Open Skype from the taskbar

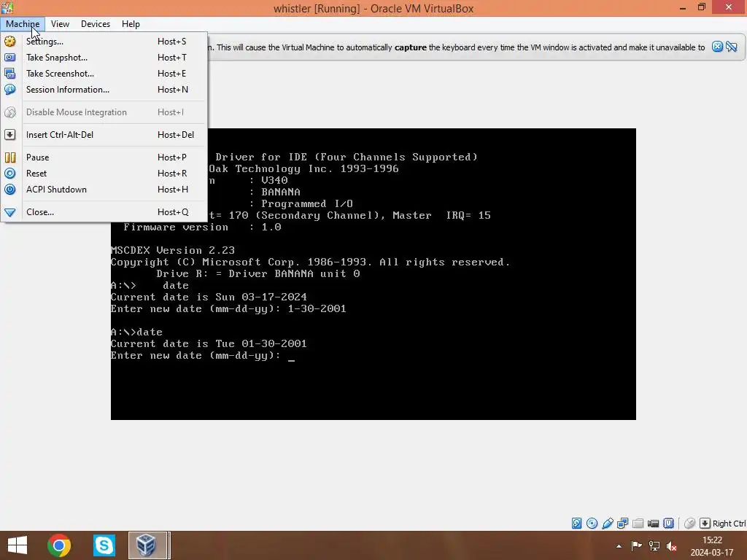(104, 545)
